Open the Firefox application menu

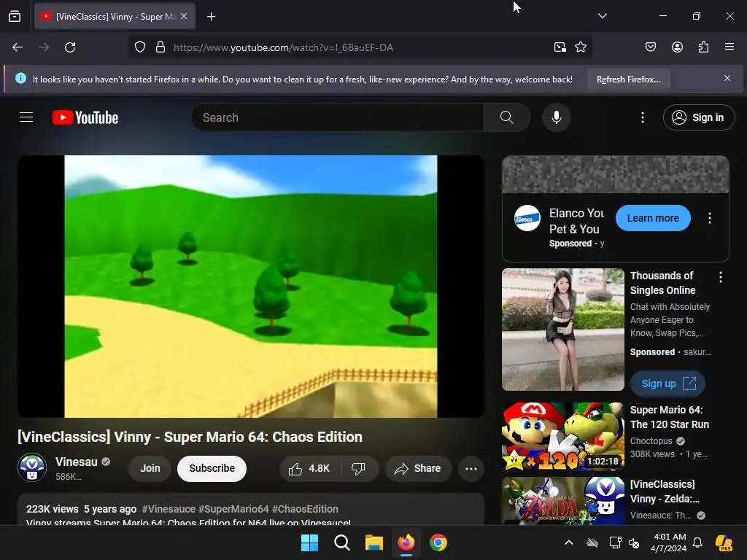[729, 47]
